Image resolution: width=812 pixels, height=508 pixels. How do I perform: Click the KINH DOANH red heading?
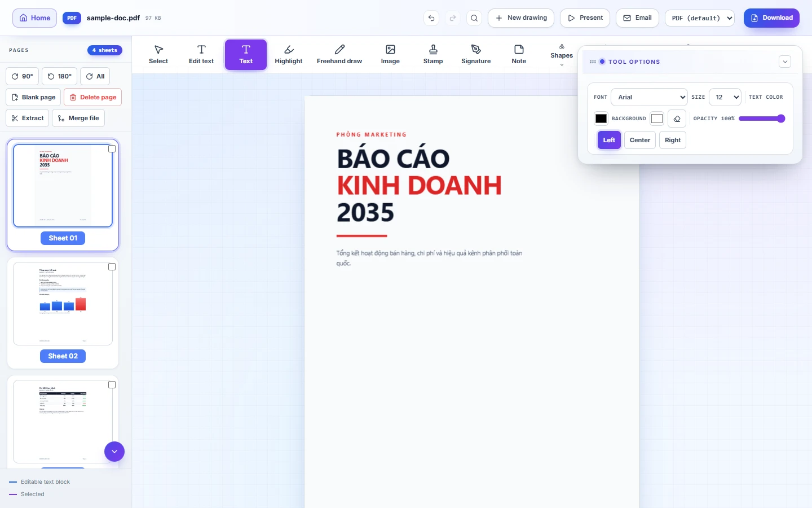pyautogui.click(x=419, y=186)
